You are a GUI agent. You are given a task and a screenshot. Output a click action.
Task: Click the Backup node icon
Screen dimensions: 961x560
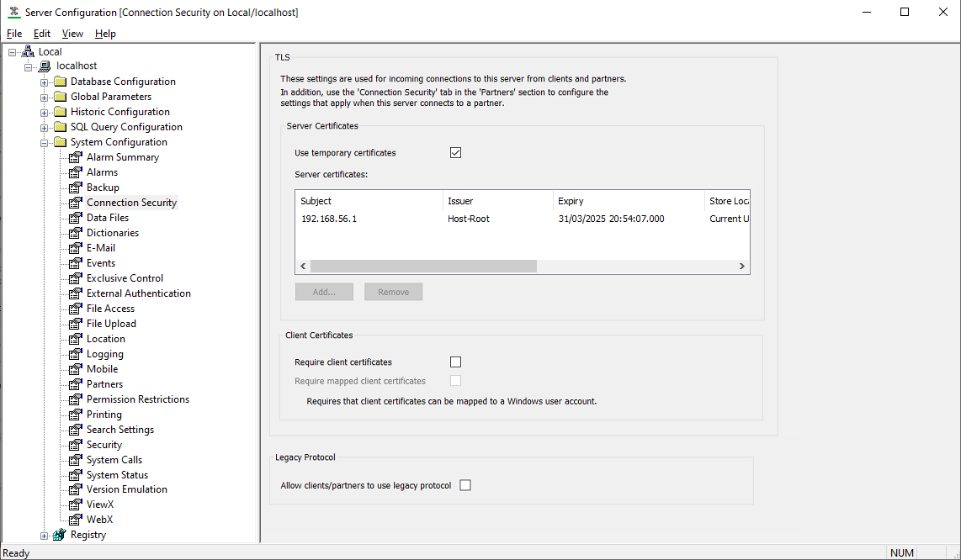coord(76,188)
